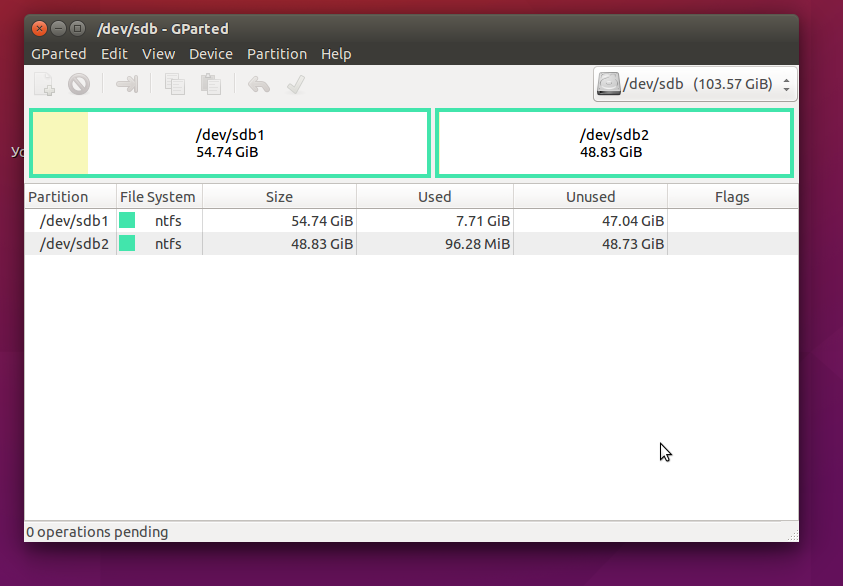Click the hard disk icon in device selector

(x=607, y=84)
